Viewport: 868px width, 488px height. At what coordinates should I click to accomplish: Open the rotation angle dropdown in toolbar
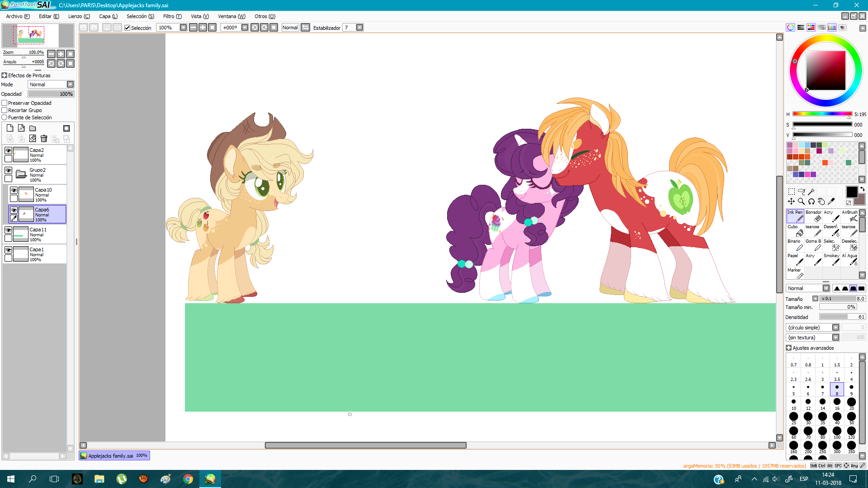click(x=245, y=28)
